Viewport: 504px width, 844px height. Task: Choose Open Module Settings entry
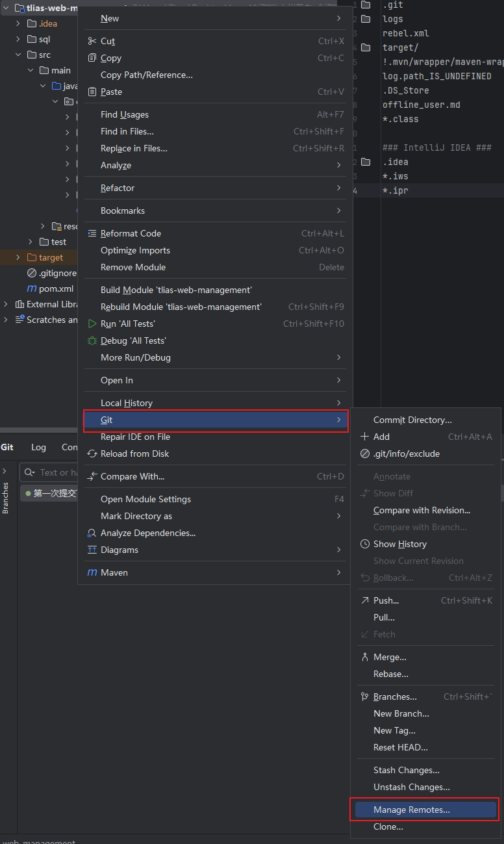[214, 499]
